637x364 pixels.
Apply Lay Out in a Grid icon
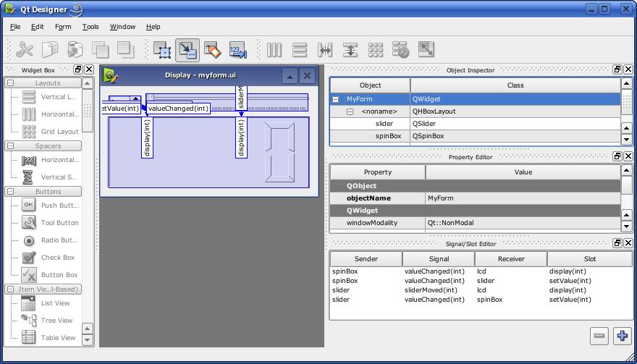click(x=376, y=50)
